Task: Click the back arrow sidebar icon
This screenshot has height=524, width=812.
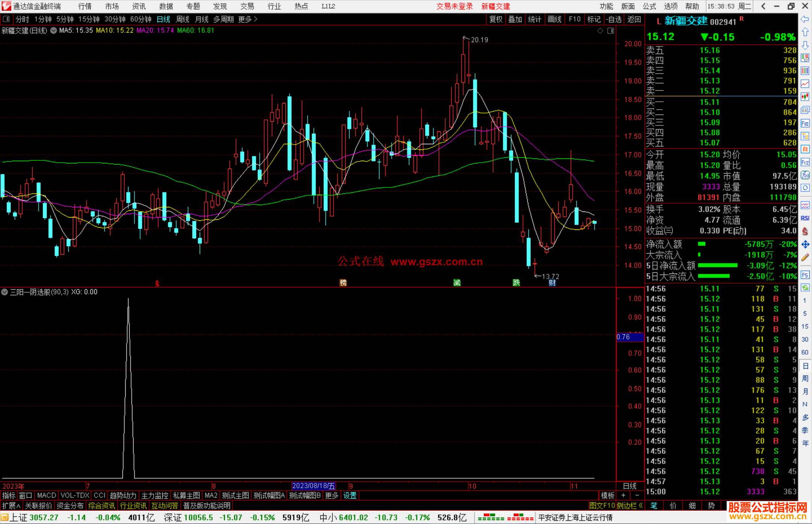Action: [x=805, y=19]
